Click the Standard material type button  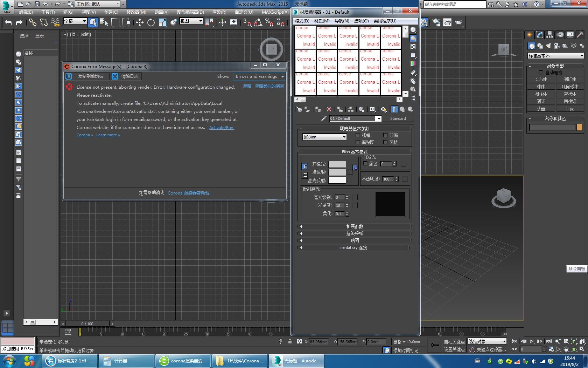[x=398, y=118]
